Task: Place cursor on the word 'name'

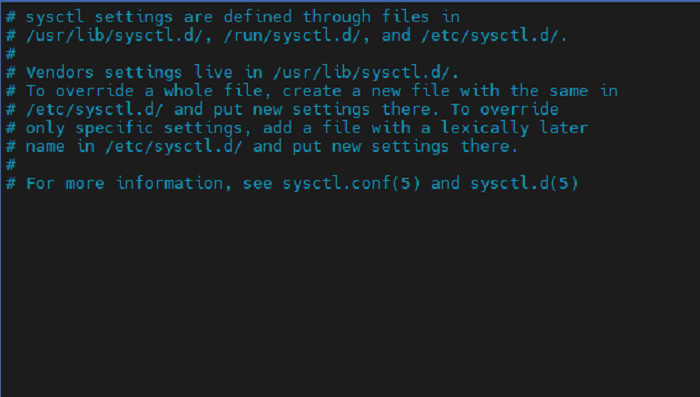Action: (45, 146)
